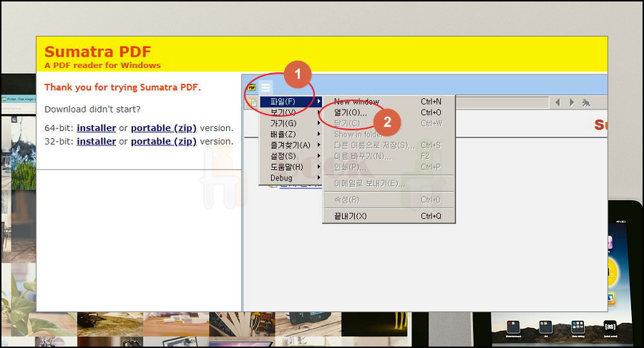Click the Download didn't start? text
Viewport: 644px width, 348px height.
pyautogui.click(x=92, y=110)
